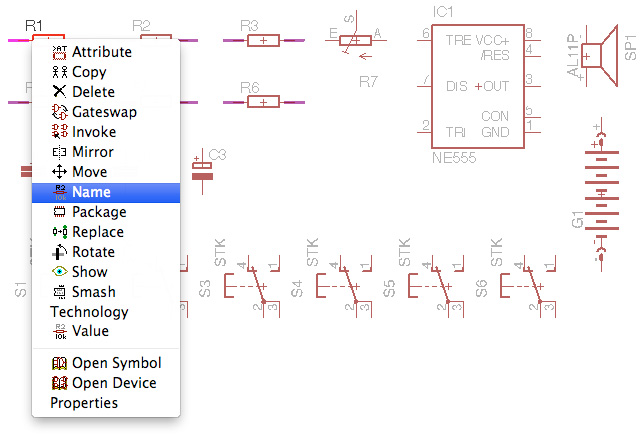This screenshot has width=640, height=438.
Task: Select Replace in the context menu
Action: click(x=98, y=232)
